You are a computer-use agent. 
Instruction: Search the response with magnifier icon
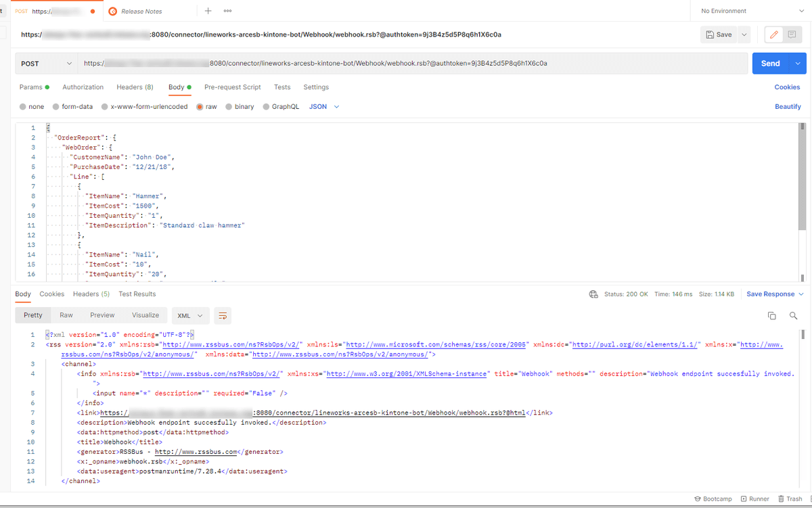point(793,316)
